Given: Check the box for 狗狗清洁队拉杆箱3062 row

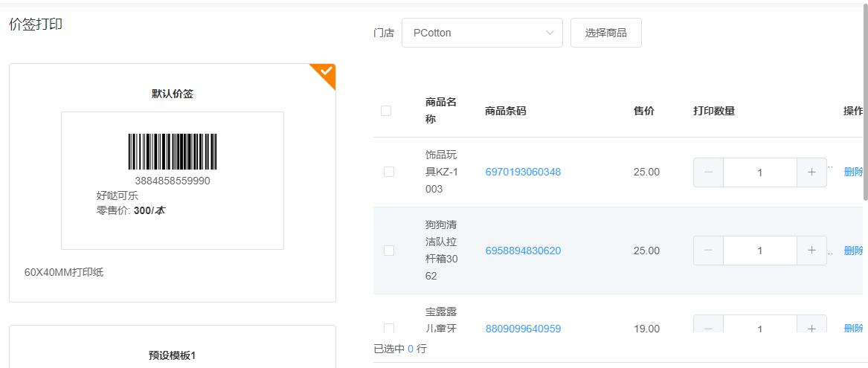Looking at the screenshot, I should tap(388, 251).
